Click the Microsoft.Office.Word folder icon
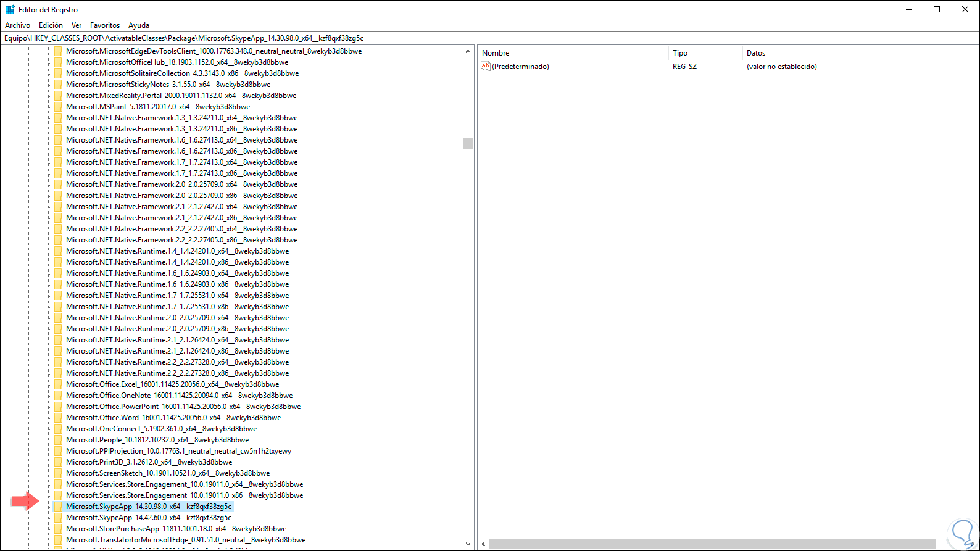 point(58,418)
